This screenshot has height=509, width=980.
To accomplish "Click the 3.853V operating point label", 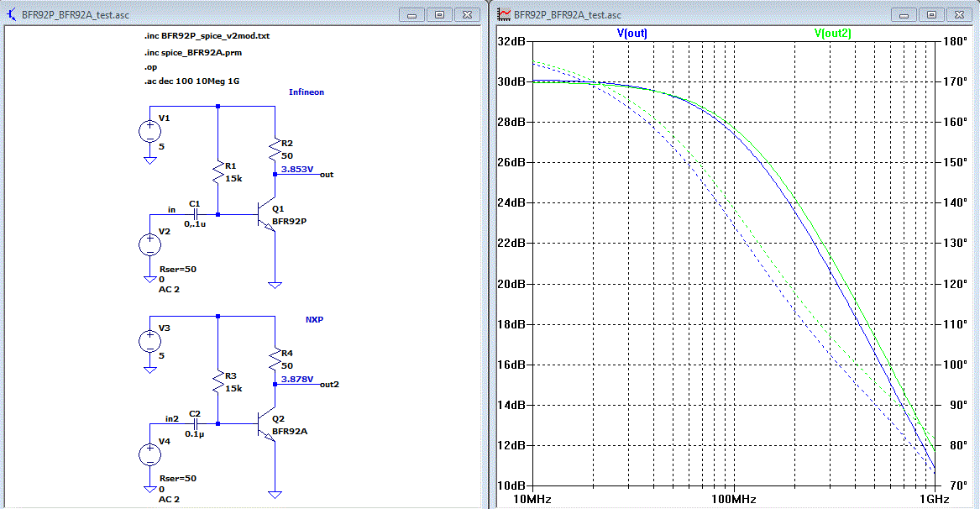I will [x=297, y=170].
